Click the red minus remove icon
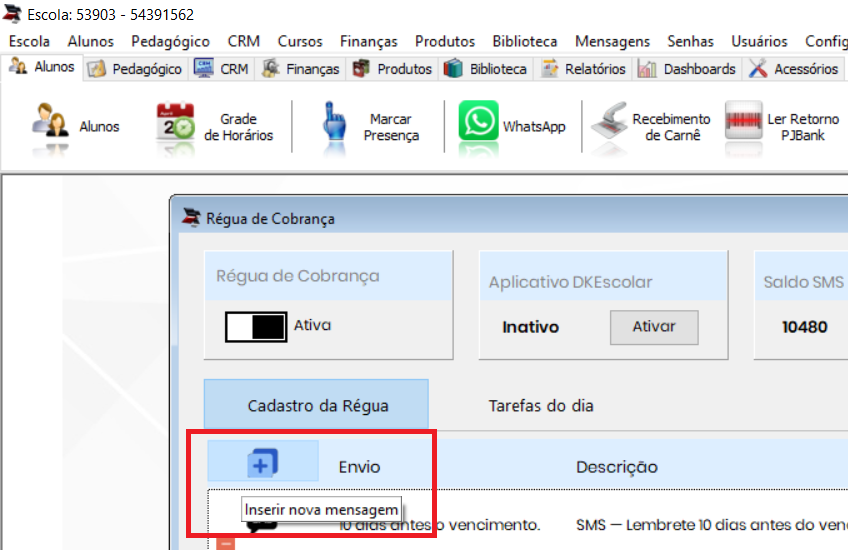Screen dimensions: 848x550 pyautogui.click(x=226, y=544)
